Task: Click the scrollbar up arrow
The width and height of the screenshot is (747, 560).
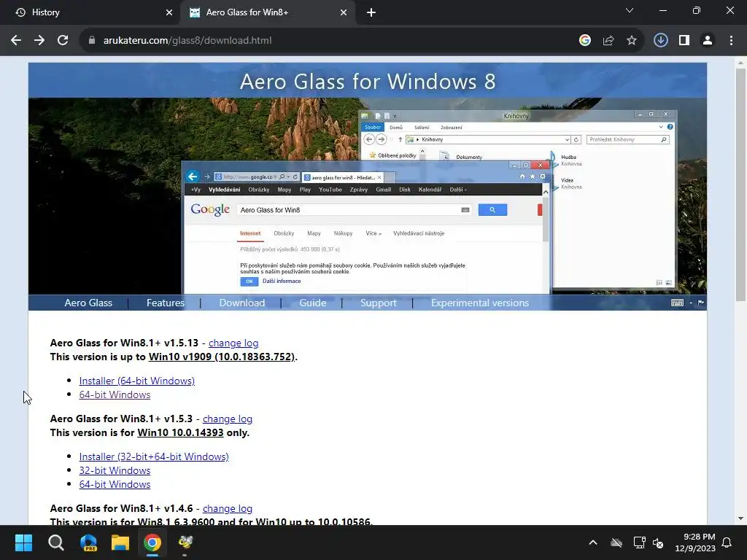Action: pyautogui.click(x=740, y=63)
